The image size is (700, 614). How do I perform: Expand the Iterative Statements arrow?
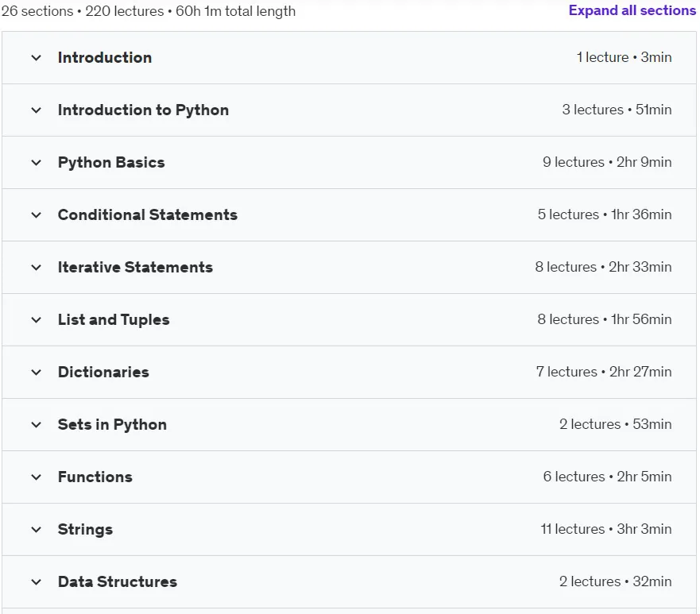pos(37,268)
